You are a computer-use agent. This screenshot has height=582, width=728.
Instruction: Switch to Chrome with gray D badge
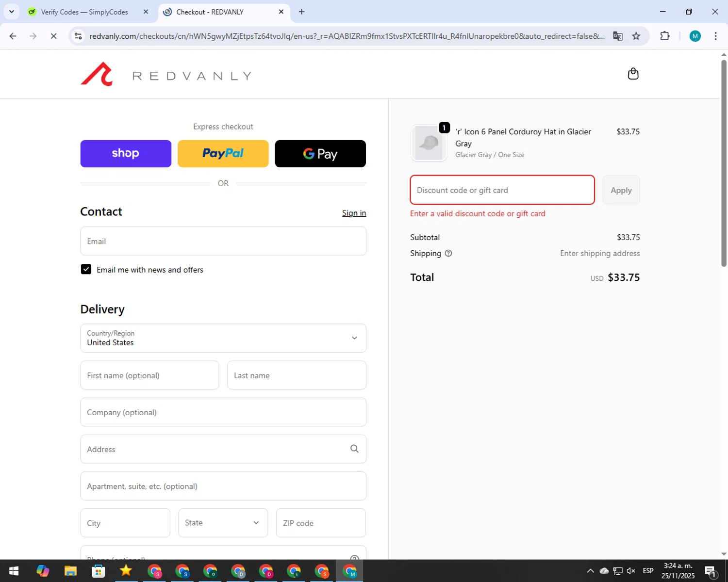tap(238, 571)
